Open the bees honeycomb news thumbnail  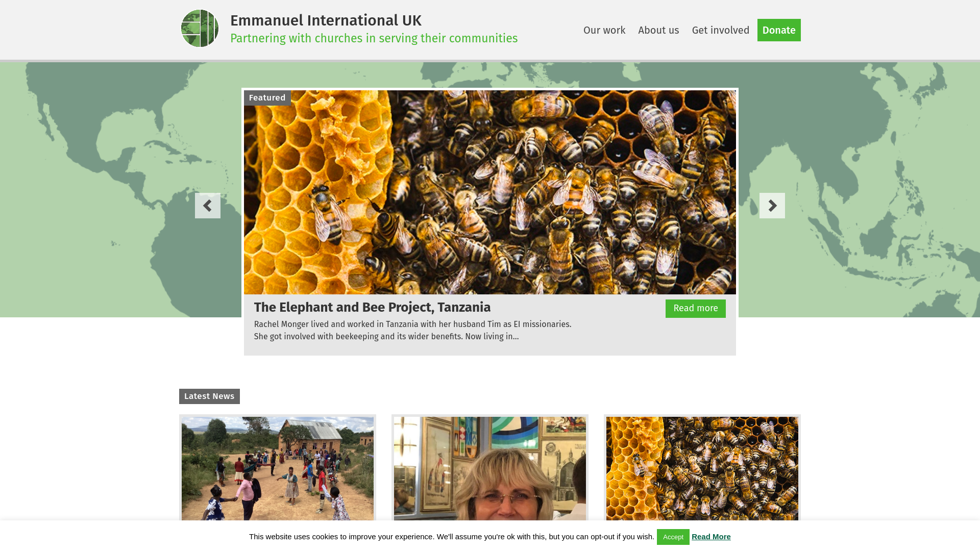click(x=702, y=468)
